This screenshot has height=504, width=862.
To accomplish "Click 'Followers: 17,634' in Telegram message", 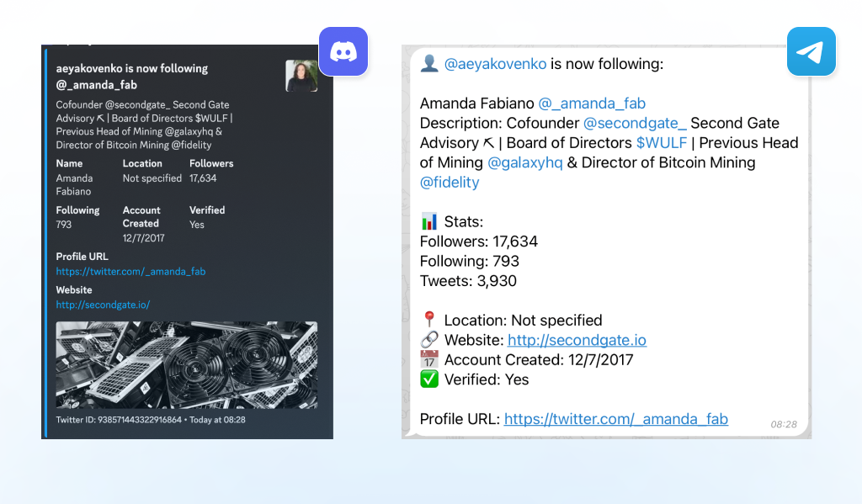I will [479, 241].
